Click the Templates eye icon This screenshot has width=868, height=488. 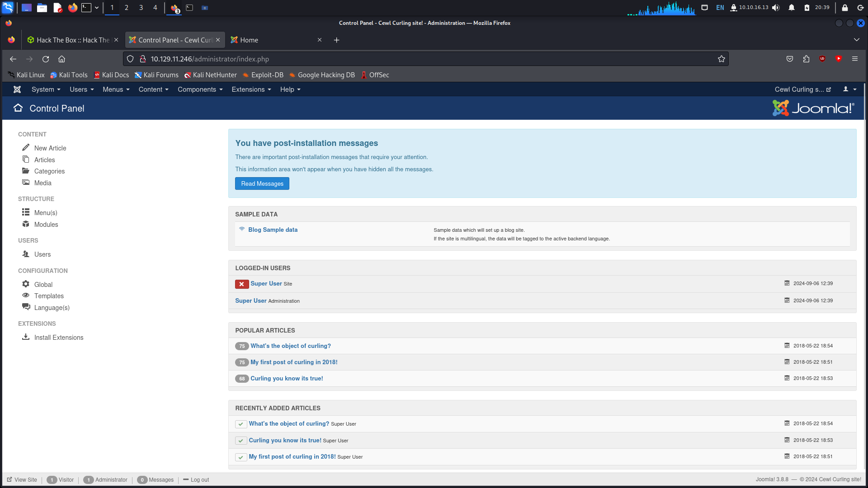pos(26,295)
